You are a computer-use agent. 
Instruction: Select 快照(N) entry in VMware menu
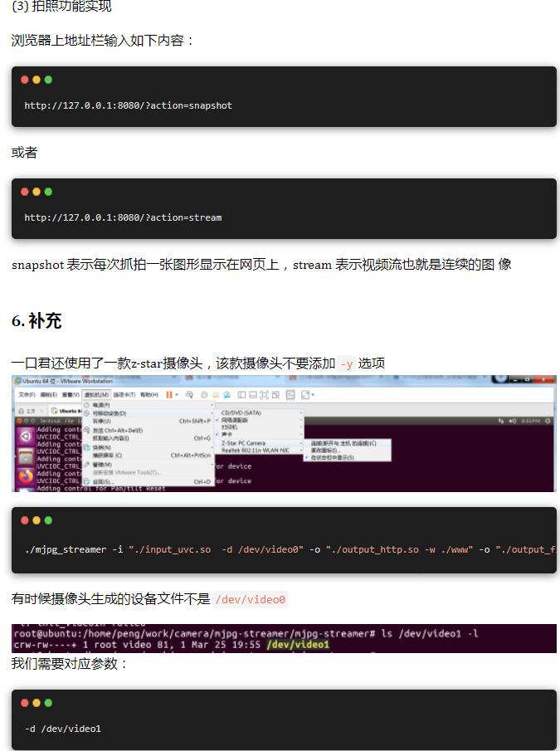click(x=148, y=446)
